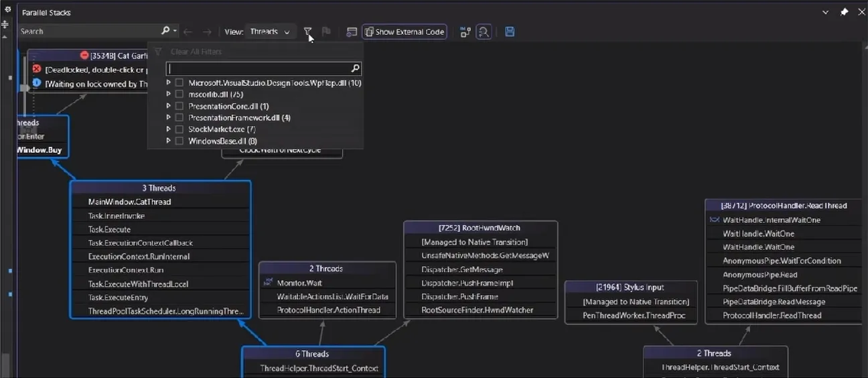Screen dimensions: 868x378
Task: Click the wait icon beside Monitor.Wait
Action: 268,283
